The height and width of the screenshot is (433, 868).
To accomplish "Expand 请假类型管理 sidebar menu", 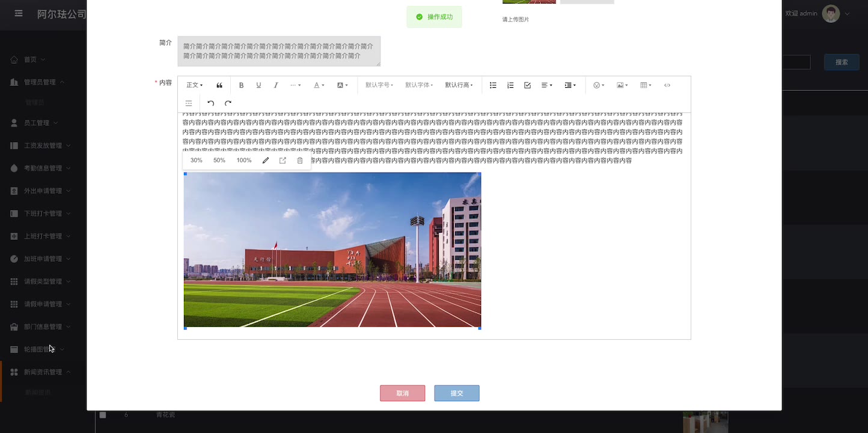I will (40, 281).
